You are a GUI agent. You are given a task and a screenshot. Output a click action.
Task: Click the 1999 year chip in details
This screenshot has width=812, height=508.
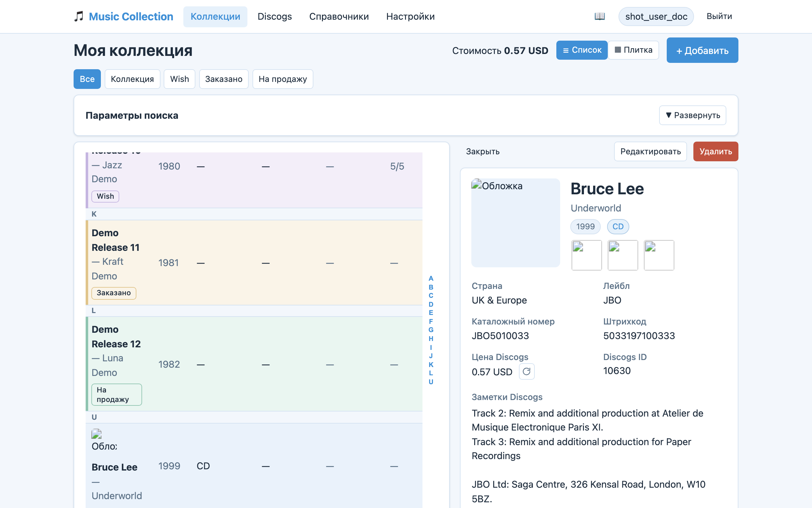(x=585, y=226)
